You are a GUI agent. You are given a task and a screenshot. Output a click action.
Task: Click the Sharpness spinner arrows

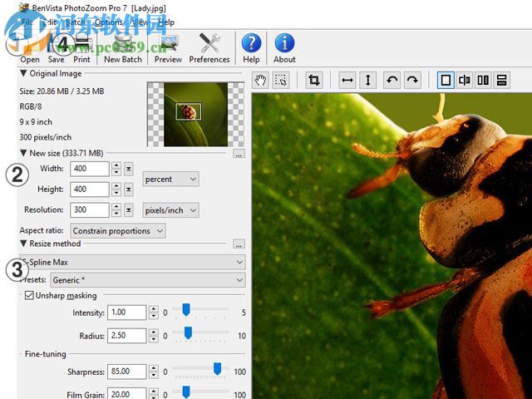[x=153, y=372]
